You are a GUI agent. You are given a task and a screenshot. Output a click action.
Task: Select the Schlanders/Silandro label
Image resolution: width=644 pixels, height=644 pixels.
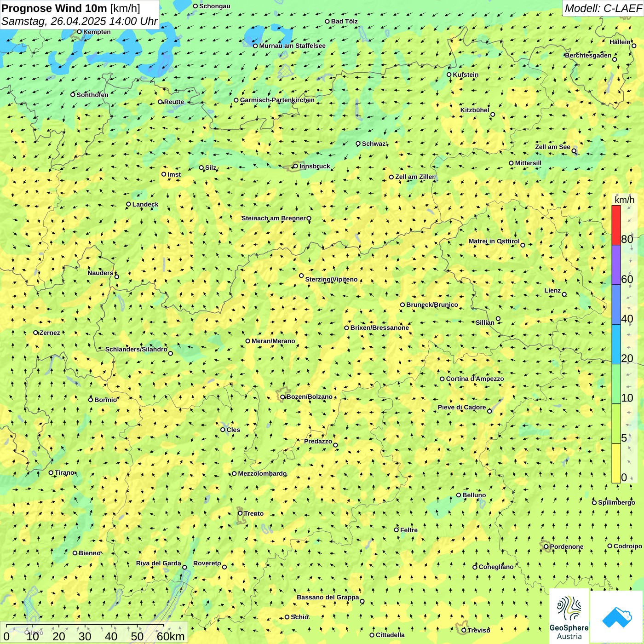click(136, 349)
